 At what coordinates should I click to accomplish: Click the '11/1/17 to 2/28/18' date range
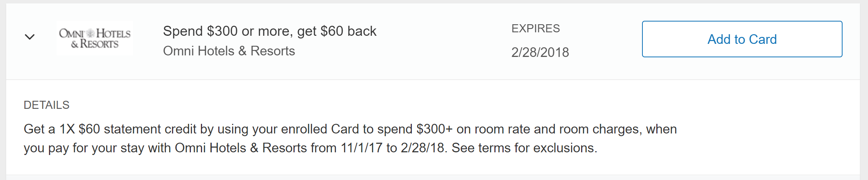pos(393,148)
